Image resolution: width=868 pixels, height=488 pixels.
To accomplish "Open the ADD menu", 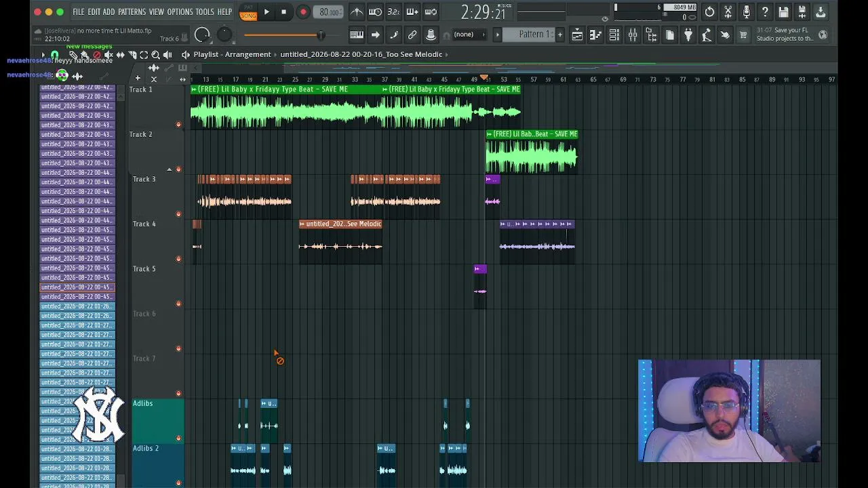I will click(x=108, y=12).
